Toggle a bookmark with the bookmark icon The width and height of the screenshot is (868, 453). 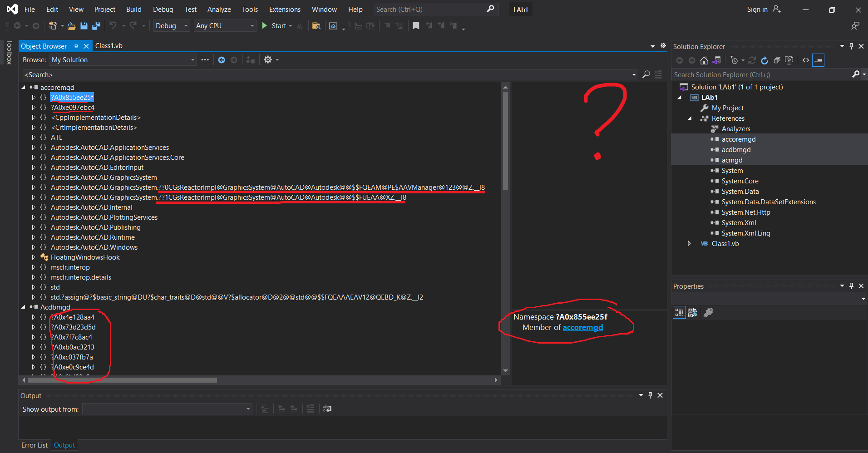pos(416,26)
